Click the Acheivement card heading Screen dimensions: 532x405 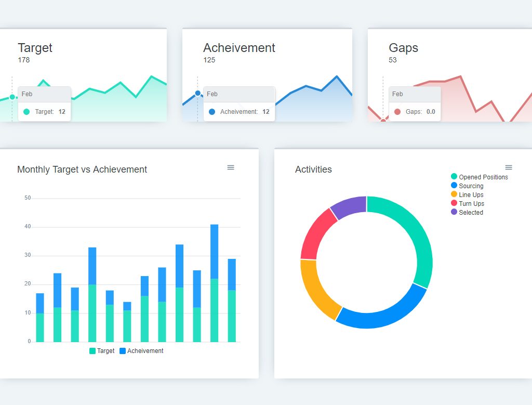click(x=239, y=48)
